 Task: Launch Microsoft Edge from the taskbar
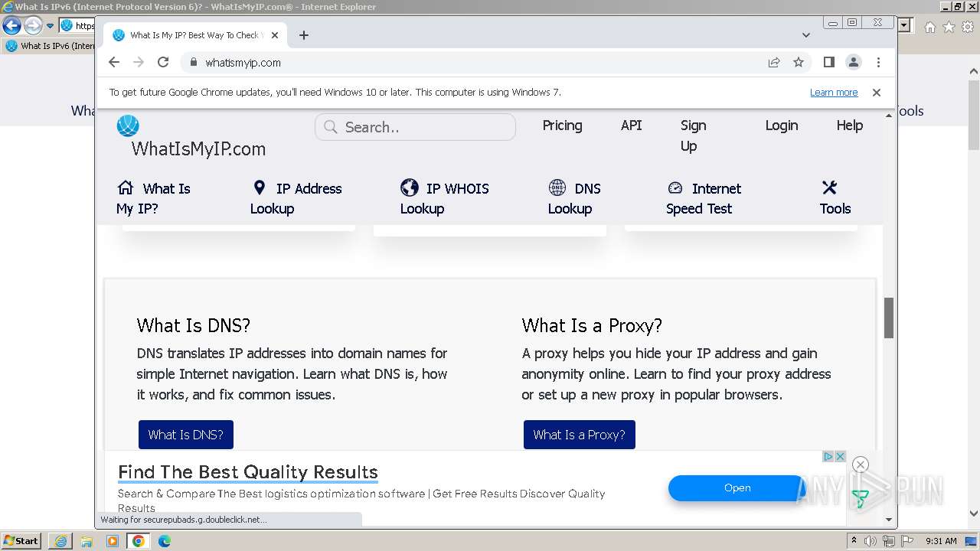point(165,541)
